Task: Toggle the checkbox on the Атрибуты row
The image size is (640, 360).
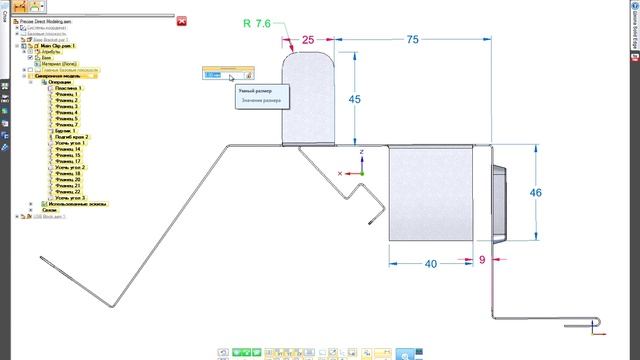Action: coord(30,52)
